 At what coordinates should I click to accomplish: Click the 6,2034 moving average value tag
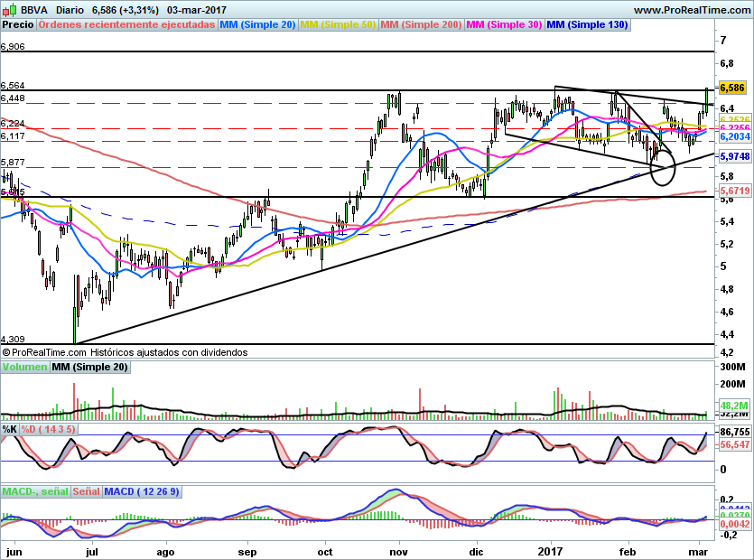[x=735, y=136]
